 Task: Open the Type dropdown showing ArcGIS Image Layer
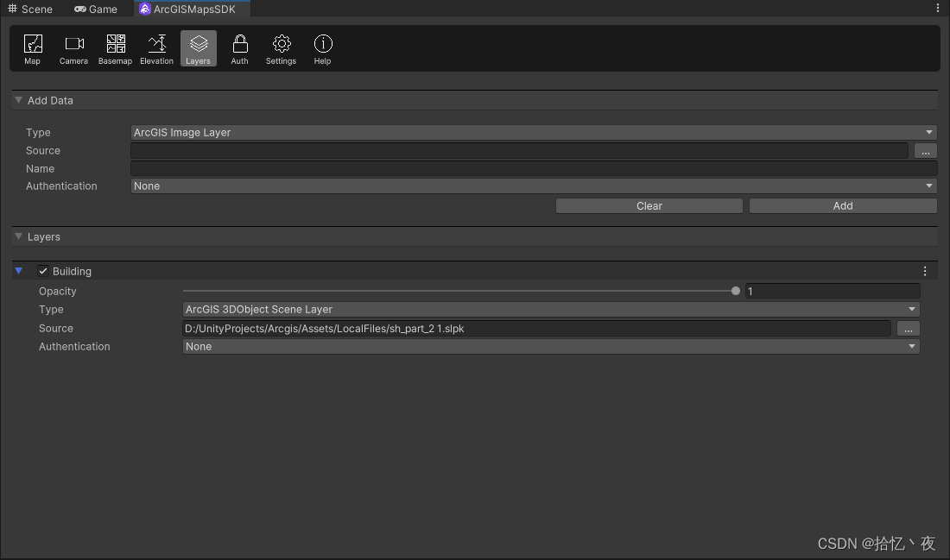click(x=533, y=132)
